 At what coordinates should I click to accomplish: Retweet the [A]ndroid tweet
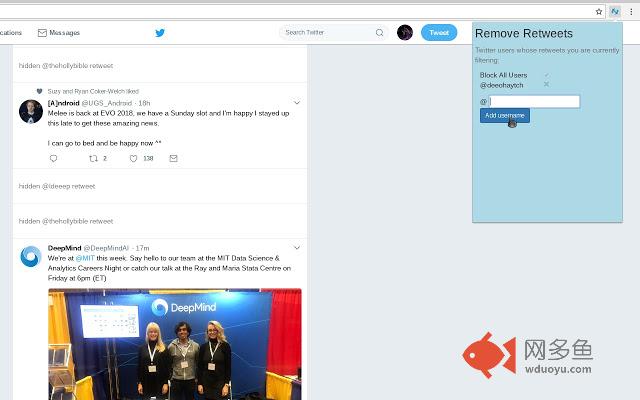[x=94, y=158]
